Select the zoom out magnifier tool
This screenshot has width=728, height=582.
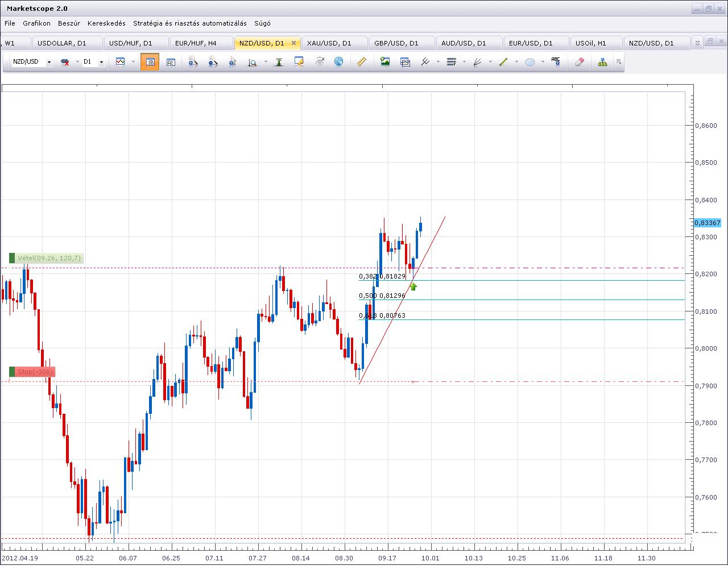[x=213, y=62]
